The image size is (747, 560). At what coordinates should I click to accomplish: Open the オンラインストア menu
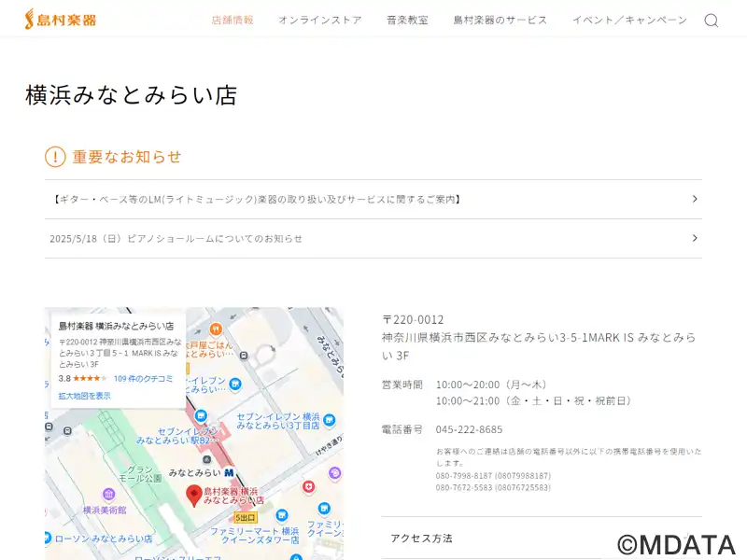[320, 20]
